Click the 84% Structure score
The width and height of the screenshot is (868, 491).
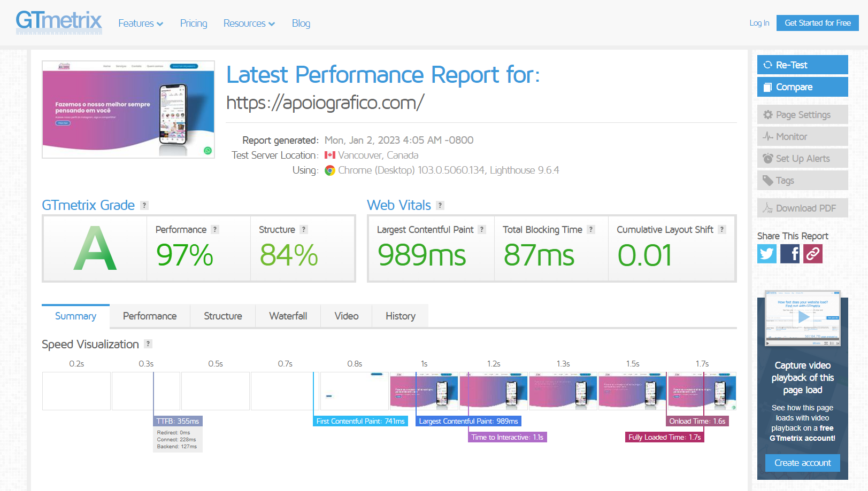(x=289, y=255)
